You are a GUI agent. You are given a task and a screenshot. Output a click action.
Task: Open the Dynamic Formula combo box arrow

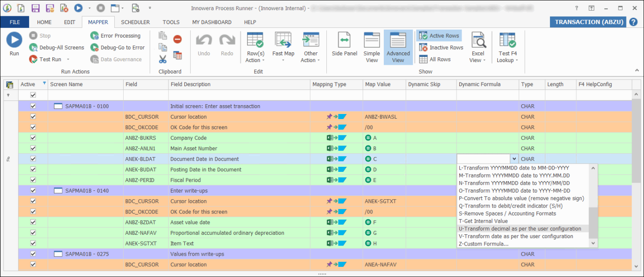(x=514, y=159)
